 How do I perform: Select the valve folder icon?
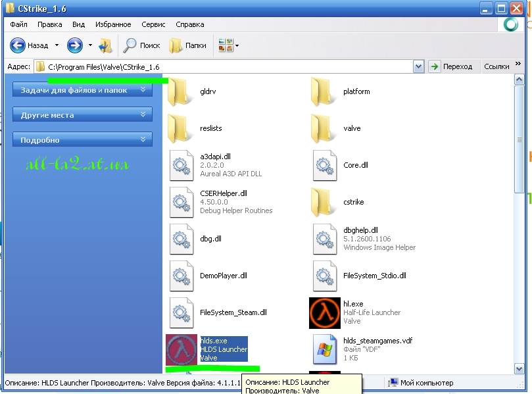[x=322, y=128]
